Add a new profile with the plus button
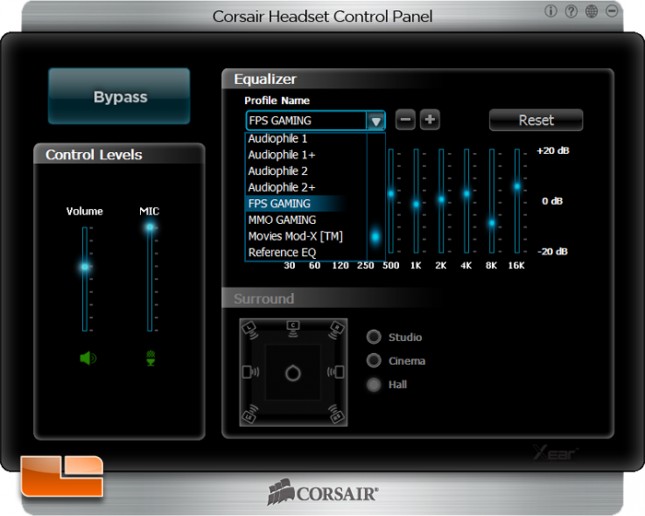Image resolution: width=645 pixels, height=516 pixels. coord(430,120)
